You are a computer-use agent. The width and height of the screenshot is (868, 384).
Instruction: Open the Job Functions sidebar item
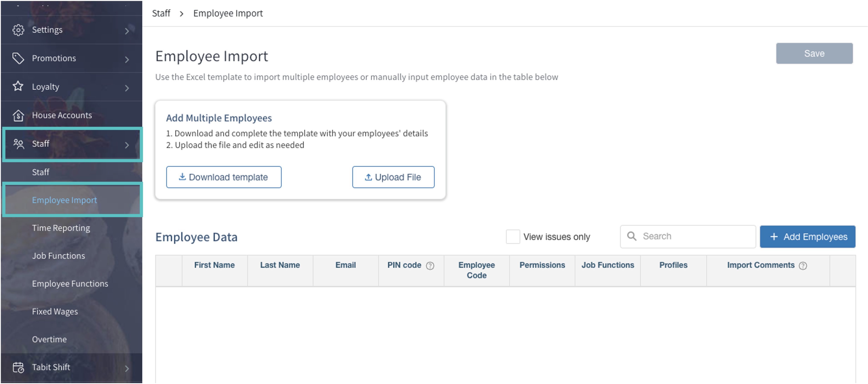point(59,256)
